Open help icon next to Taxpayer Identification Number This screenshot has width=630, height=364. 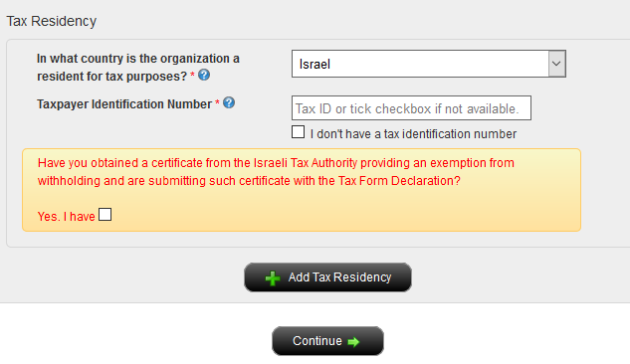(229, 102)
